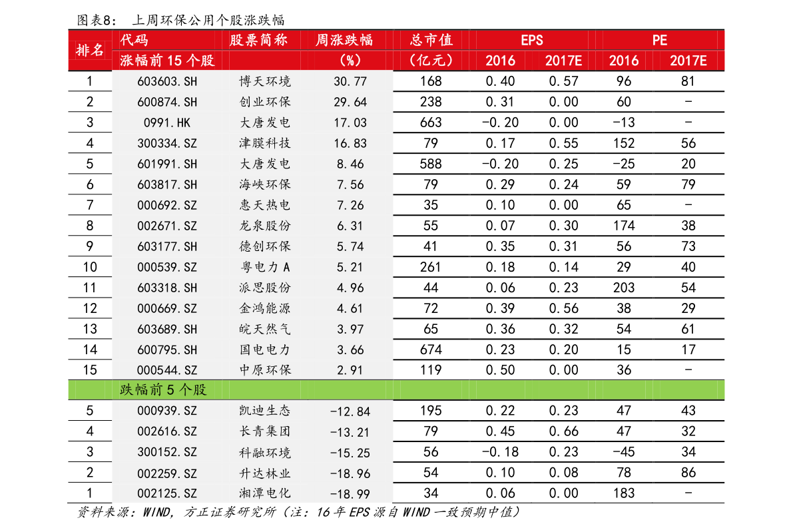The image size is (793, 532).
Task: Click stock name 长青集团
Action: pyautogui.click(x=265, y=431)
